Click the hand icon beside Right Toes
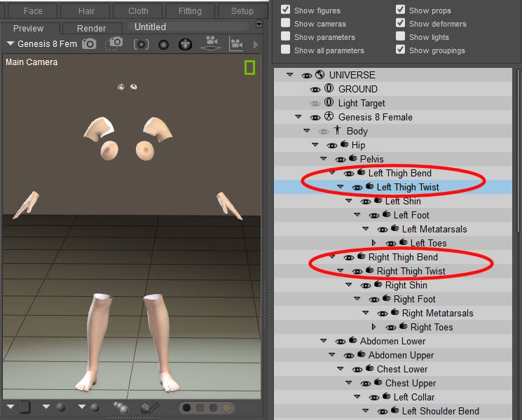Image resolution: width=522 pixels, height=420 pixels. click(404, 327)
